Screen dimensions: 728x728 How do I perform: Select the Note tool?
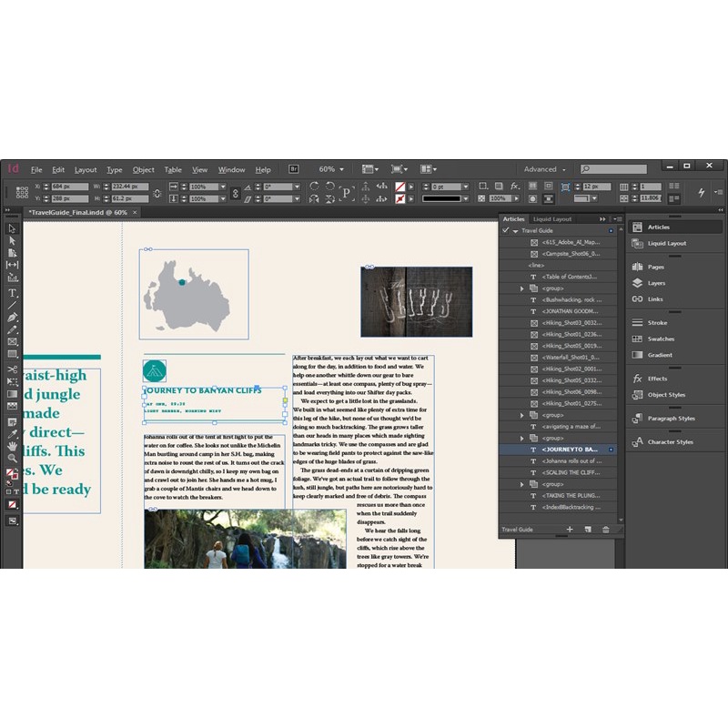coord(12,422)
